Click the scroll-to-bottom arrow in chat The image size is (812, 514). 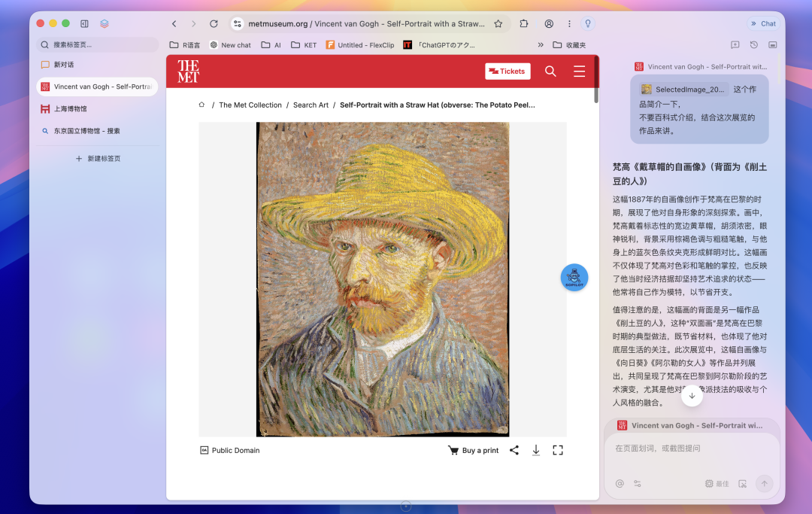coord(692,395)
